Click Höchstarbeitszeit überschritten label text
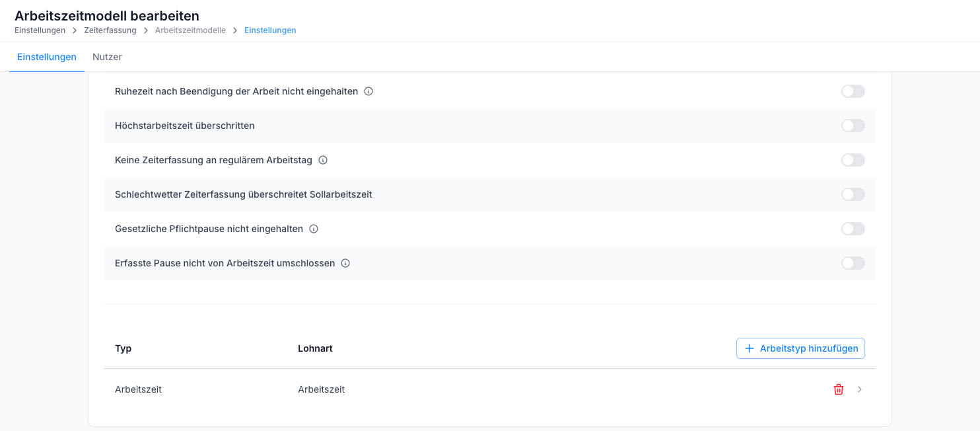 185,126
